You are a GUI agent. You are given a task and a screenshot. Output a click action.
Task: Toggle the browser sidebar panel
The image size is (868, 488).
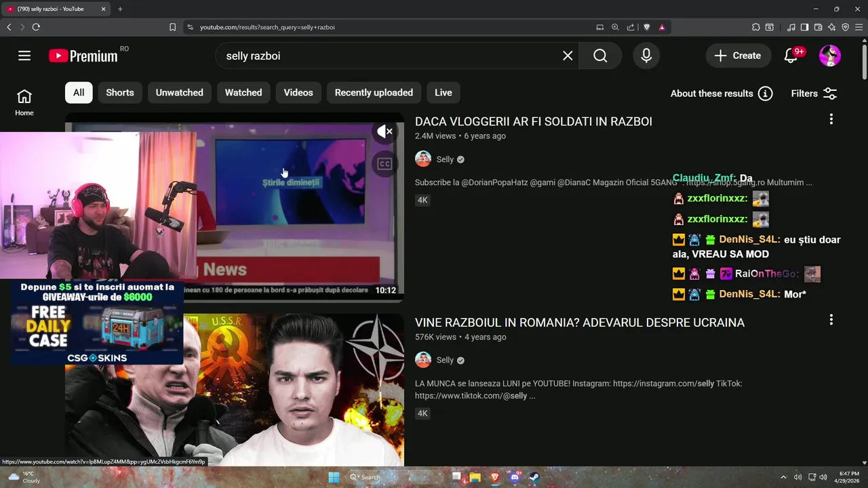[x=804, y=27]
